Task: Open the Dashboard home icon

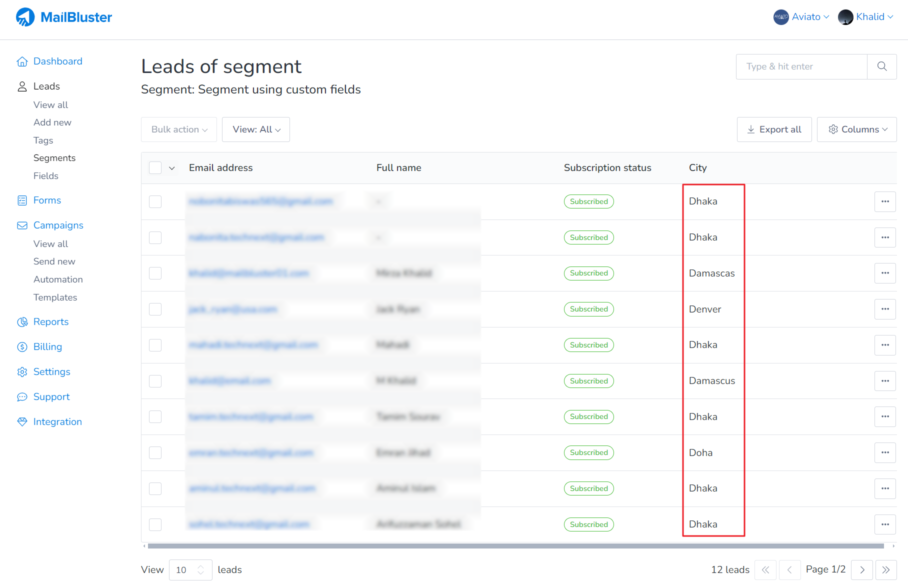Action: pyautogui.click(x=22, y=61)
